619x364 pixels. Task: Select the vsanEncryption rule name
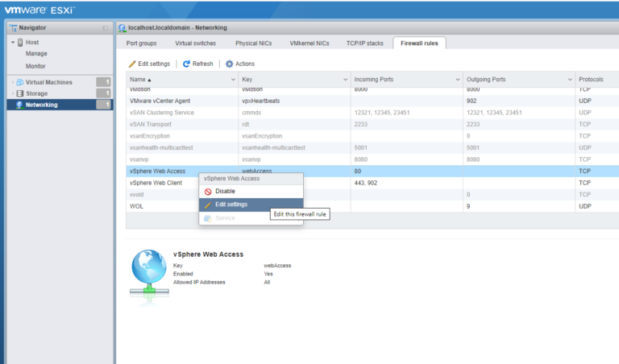click(x=150, y=136)
